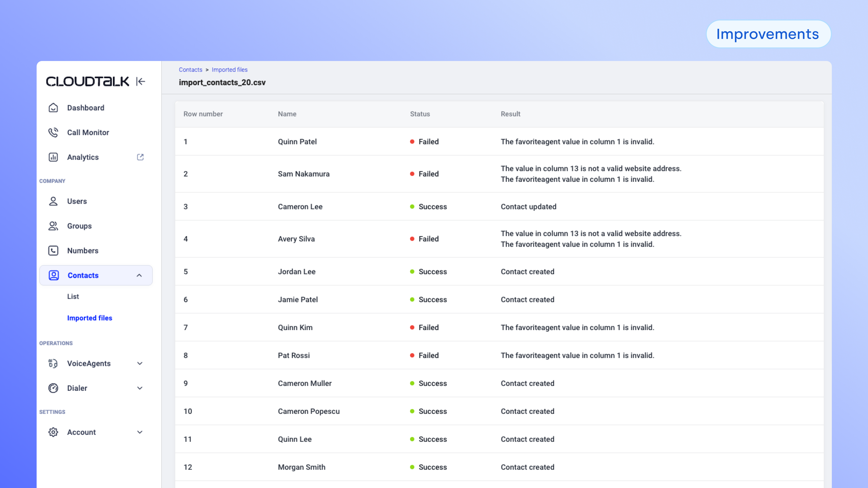
Task: Expand the Account settings chevron
Action: pos(140,432)
